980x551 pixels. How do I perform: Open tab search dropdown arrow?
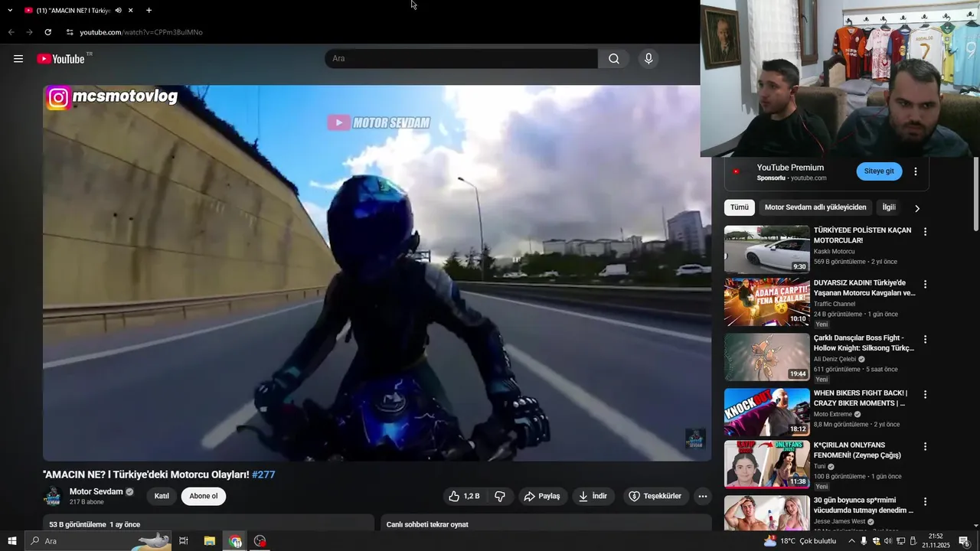(10, 11)
